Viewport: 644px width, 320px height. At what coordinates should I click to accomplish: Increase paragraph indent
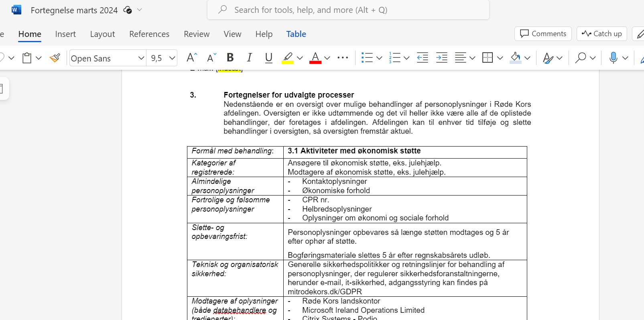point(442,58)
